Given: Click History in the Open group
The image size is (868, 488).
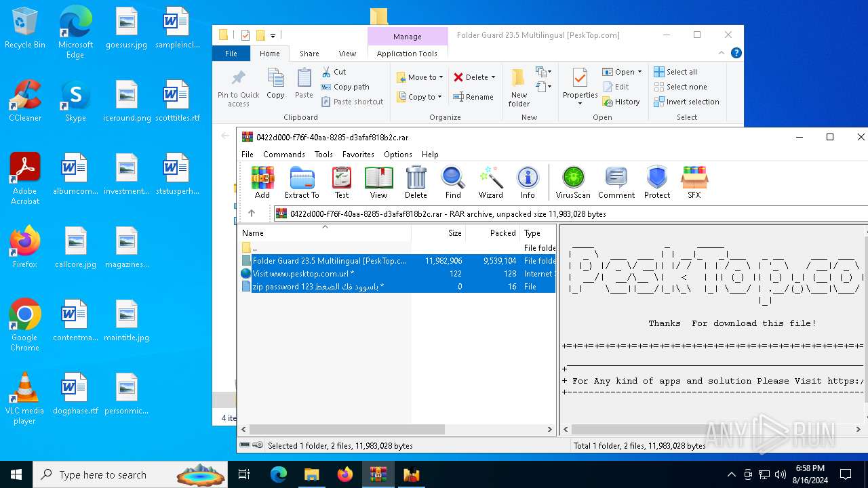Looking at the screenshot, I should pyautogui.click(x=620, y=102).
